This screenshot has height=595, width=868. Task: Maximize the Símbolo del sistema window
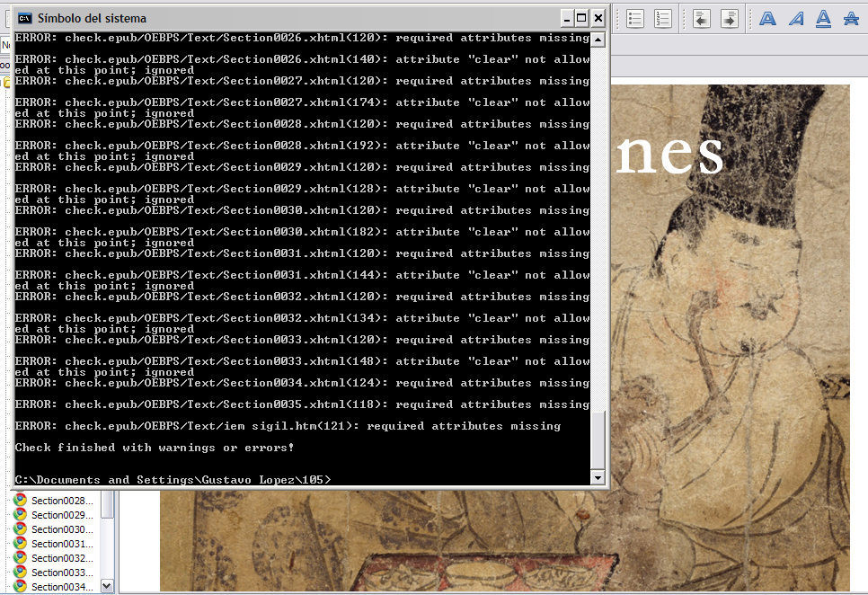click(581, 18)
